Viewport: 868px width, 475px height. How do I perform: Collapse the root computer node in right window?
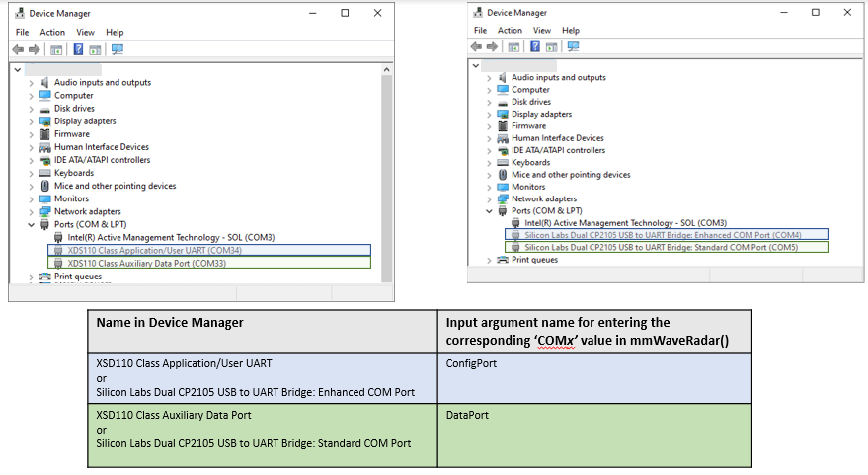tap(476, 64)
